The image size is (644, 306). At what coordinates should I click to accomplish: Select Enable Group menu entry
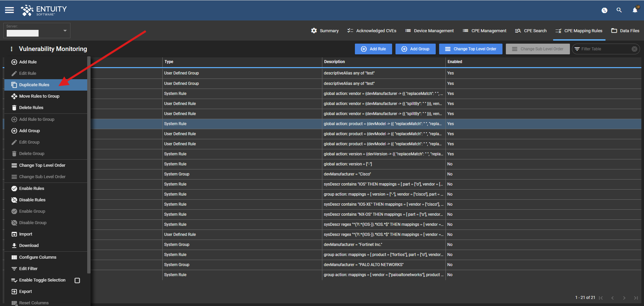point(45,211)
